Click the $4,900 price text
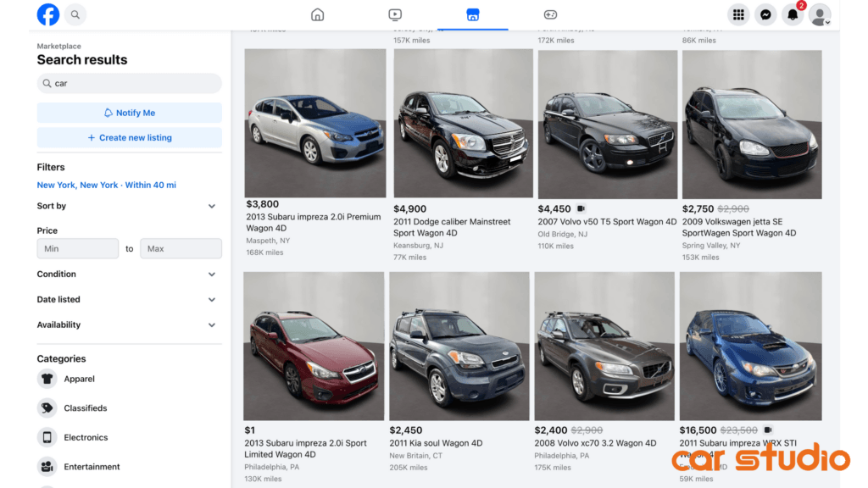The image size is (868, 488). pos(409,209)
